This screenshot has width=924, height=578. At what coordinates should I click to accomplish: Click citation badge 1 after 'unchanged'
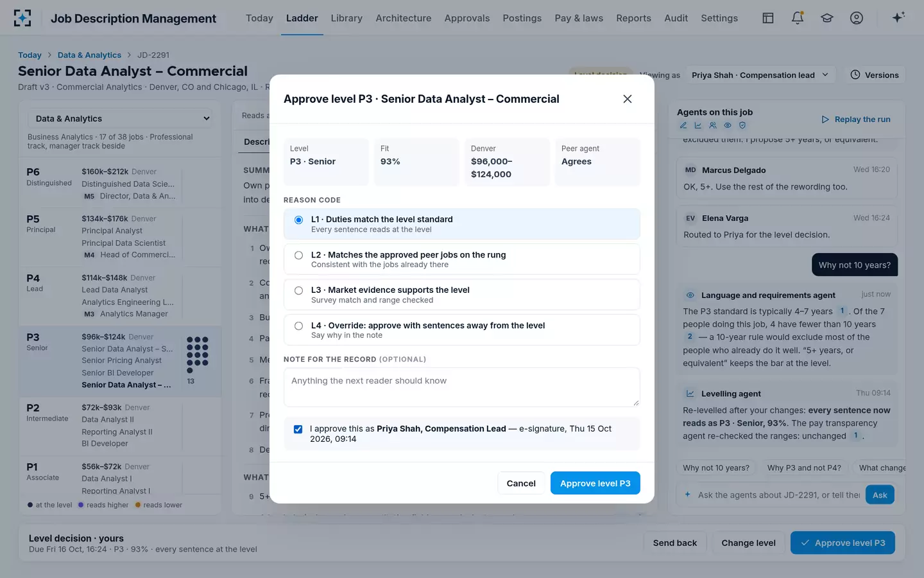click(855, 435)
